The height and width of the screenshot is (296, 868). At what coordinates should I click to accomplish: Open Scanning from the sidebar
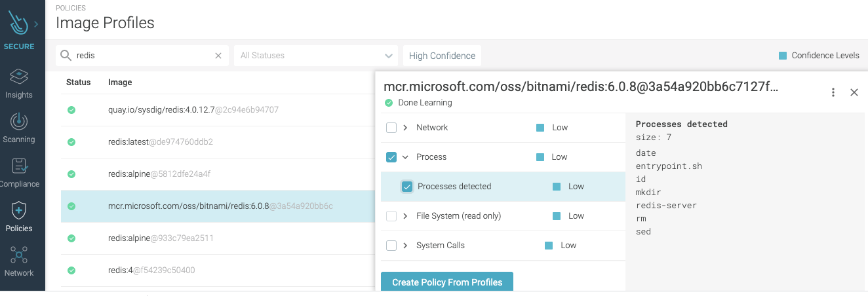click(x=19, y=128)
